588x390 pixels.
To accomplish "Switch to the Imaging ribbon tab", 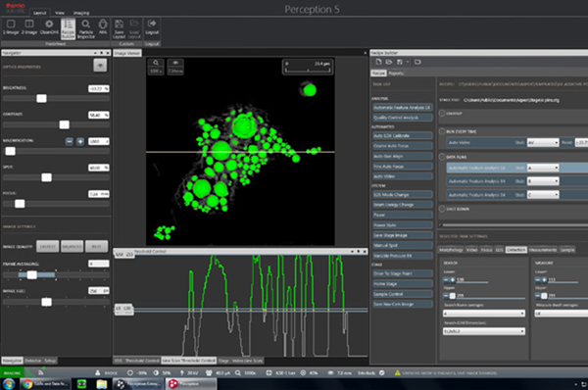I will (81, 13).
